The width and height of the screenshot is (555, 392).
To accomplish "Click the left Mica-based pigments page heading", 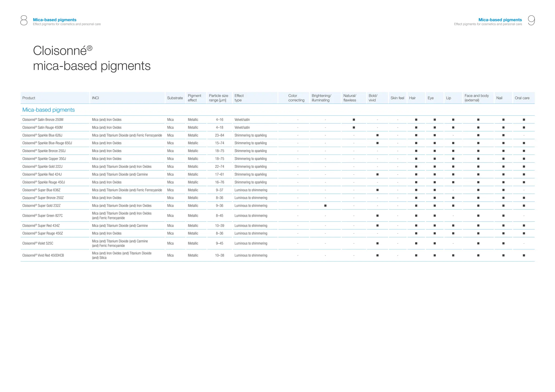I will (54, 20).
